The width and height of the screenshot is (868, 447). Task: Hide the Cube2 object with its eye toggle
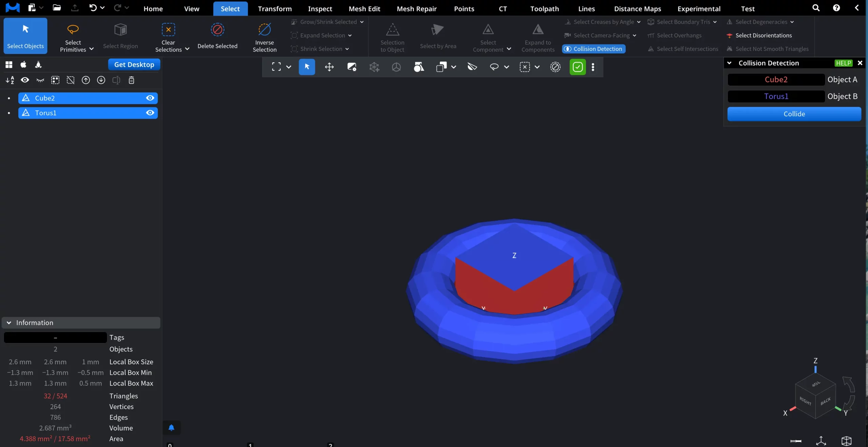[x=150, y=98]
